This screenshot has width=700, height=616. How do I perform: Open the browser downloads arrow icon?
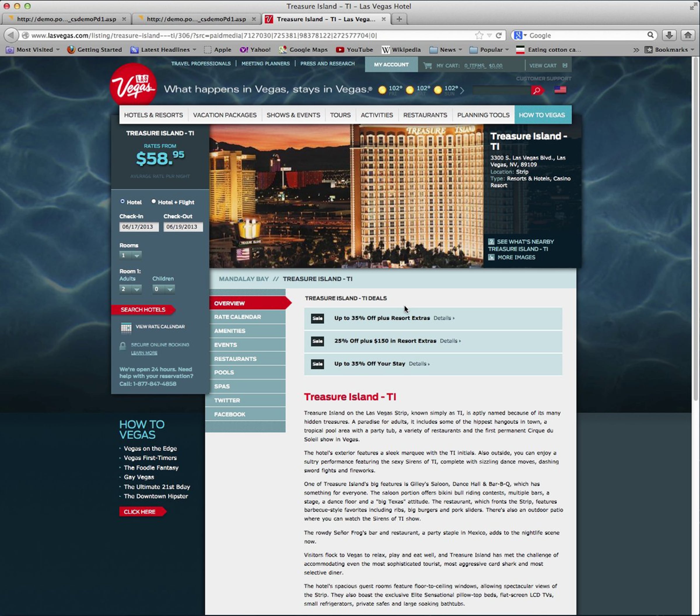click(x=669, y=35)
